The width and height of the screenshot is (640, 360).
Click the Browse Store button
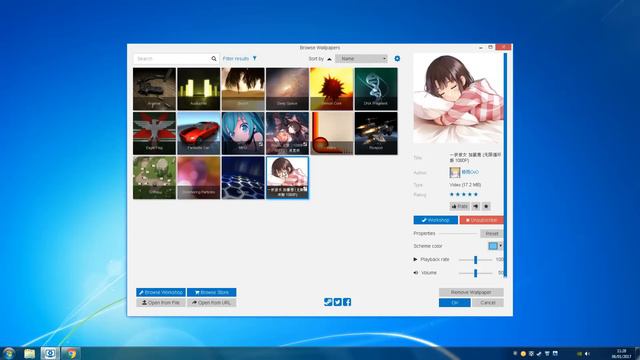click(x=211, y=292)
